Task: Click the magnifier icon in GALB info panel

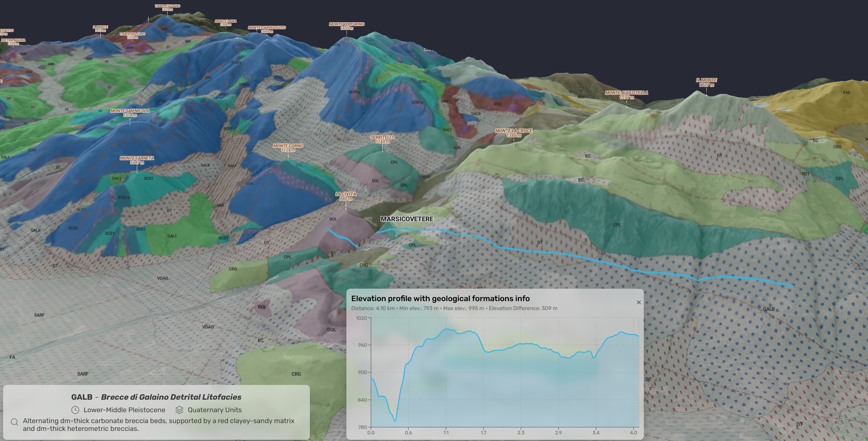Action: 14,422
